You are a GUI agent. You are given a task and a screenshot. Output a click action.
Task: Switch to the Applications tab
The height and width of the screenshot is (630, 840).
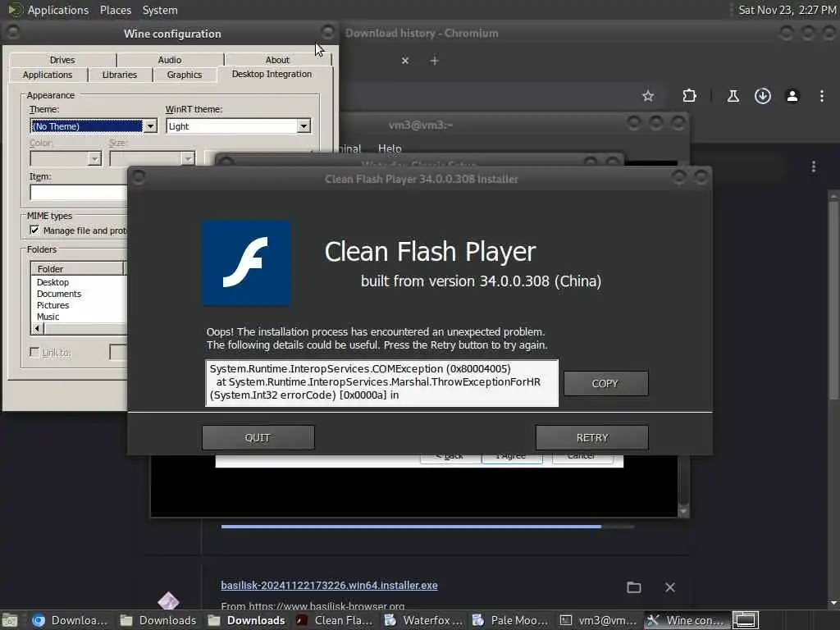48,75
